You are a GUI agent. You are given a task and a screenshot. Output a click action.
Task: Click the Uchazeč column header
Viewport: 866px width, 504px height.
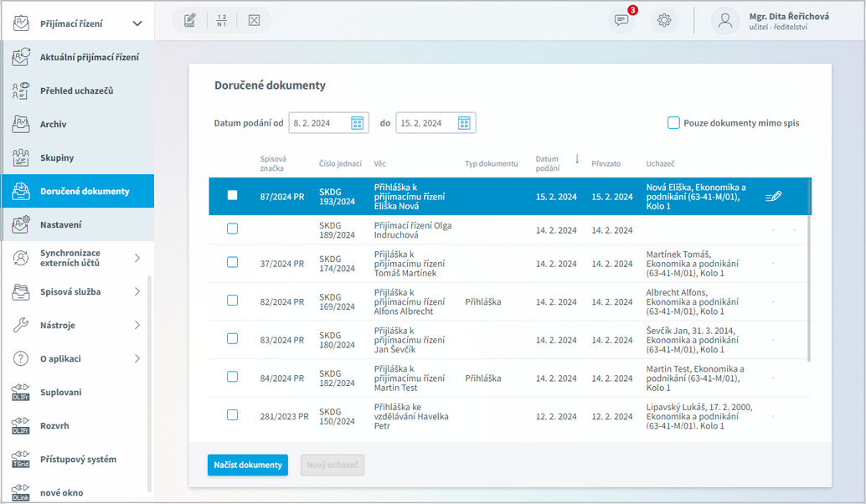[x=660, y=163]
